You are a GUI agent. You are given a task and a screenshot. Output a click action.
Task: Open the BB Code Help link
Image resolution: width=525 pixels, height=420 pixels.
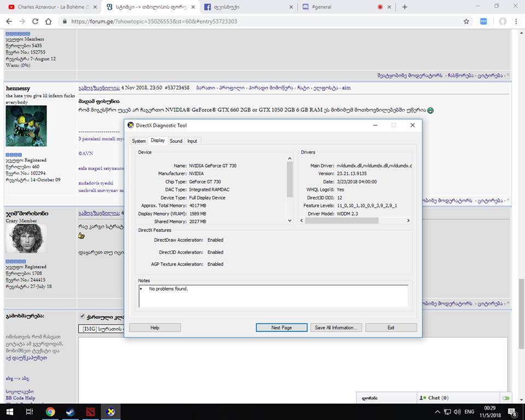20,398
